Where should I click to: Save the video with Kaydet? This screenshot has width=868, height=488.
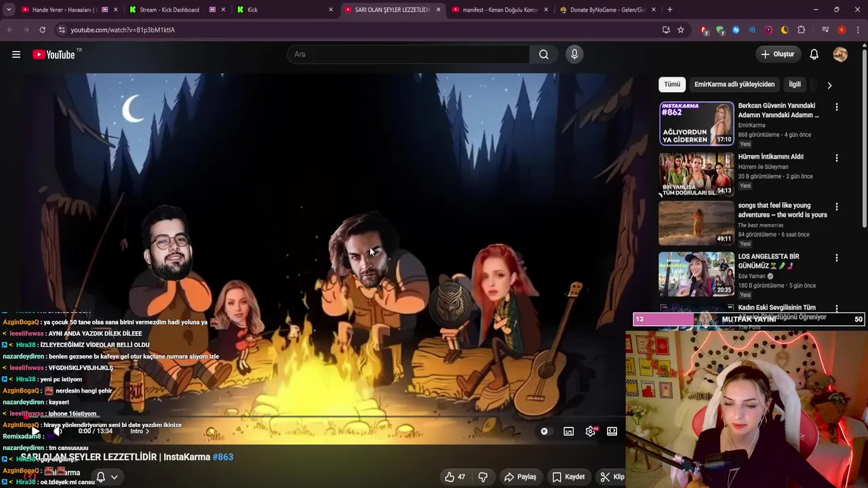coord(568,477)
